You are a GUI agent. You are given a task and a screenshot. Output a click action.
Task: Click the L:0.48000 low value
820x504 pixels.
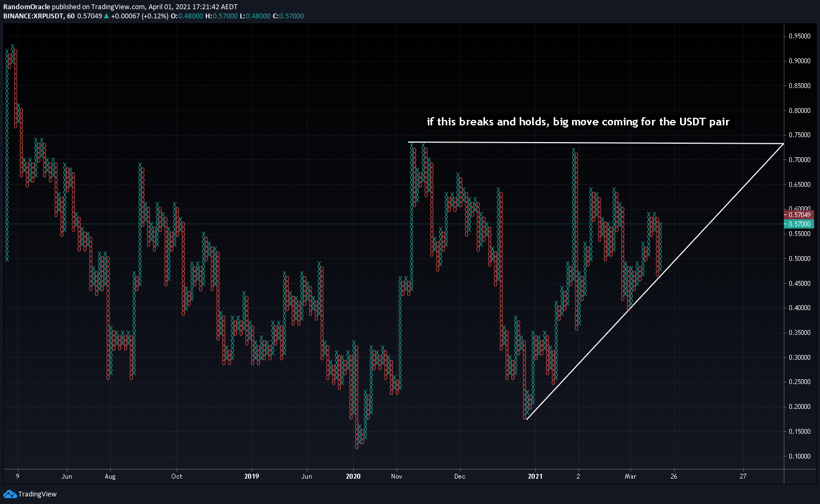255,16
